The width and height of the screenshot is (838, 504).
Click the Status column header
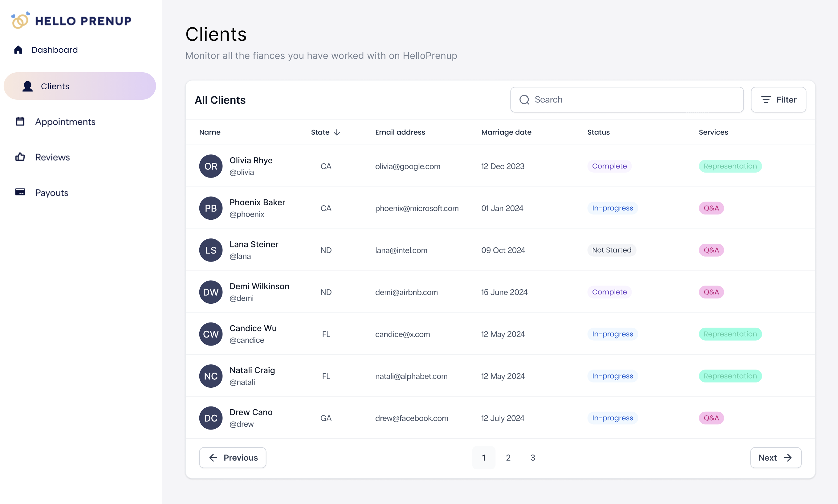coord(598,132)
